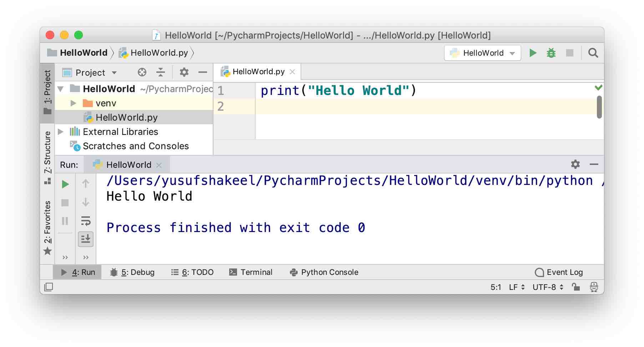
Task: Collapse the HelloWorld project root node
Action: click(61, 89)
